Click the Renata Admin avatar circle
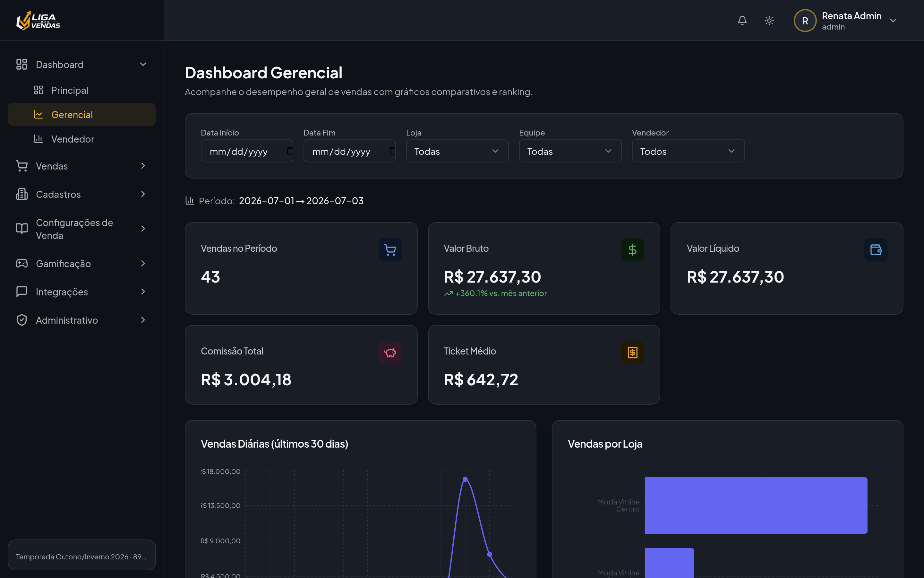The height and width of the screenshot is (578, 924). point(805,21)
